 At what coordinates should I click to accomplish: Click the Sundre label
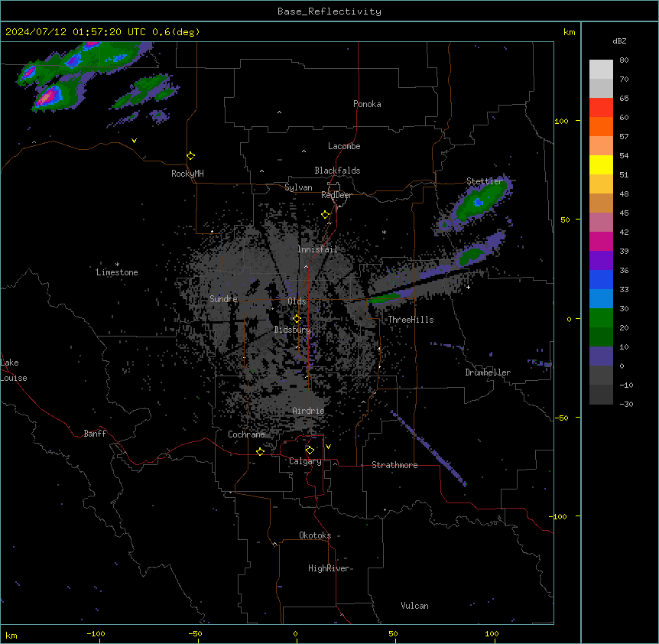coord(223,299)
